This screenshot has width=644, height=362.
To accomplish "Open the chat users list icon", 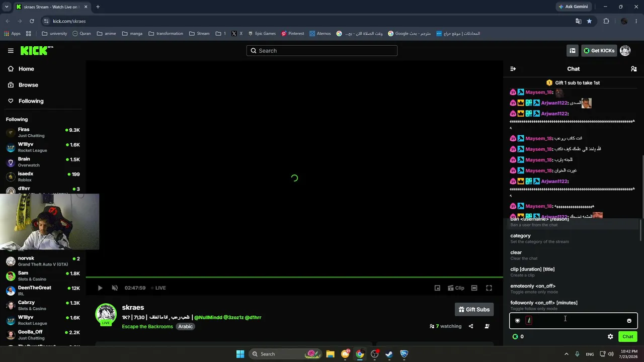I will pos(633,69).
